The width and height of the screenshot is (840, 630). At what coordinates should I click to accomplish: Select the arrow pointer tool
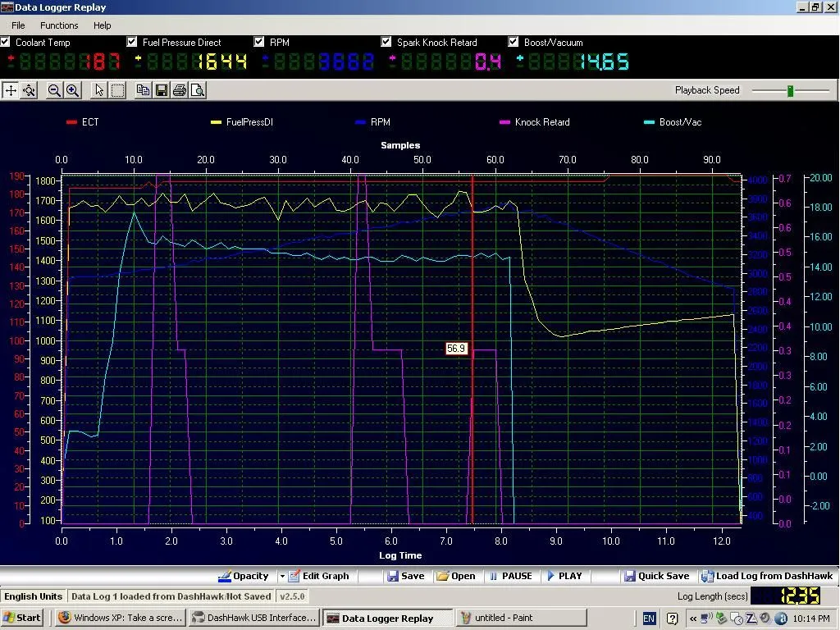coord(99,90)
